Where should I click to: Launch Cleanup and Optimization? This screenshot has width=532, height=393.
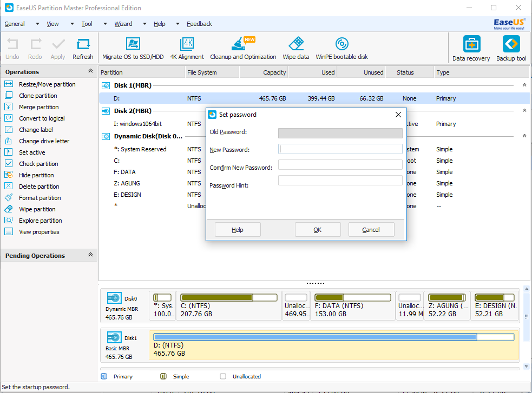click(x=242, y=48)
